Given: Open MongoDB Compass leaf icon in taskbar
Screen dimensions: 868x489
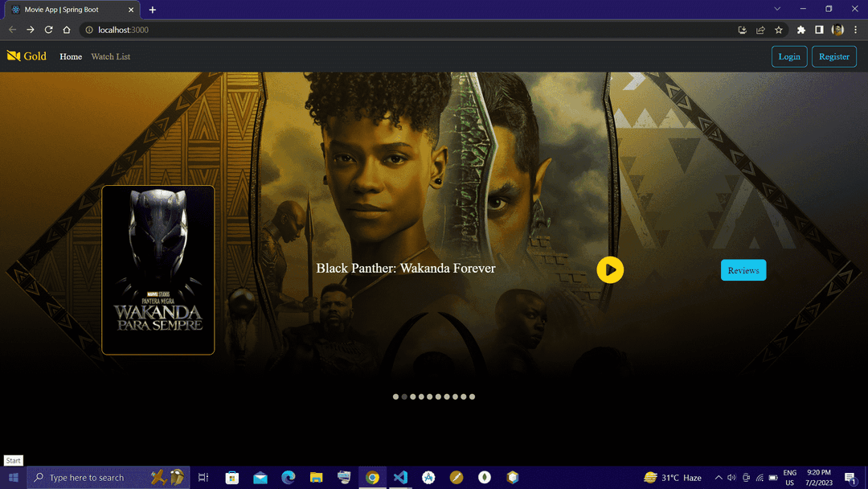Looking at the screenshot, I should pos(485,478).
